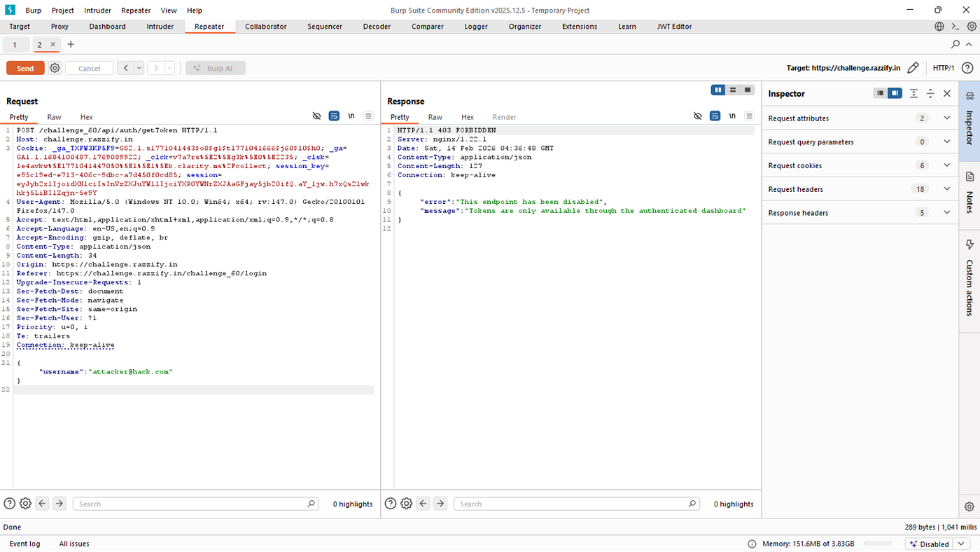
Task: Open the Event log
Action: (x=24, y=544)
